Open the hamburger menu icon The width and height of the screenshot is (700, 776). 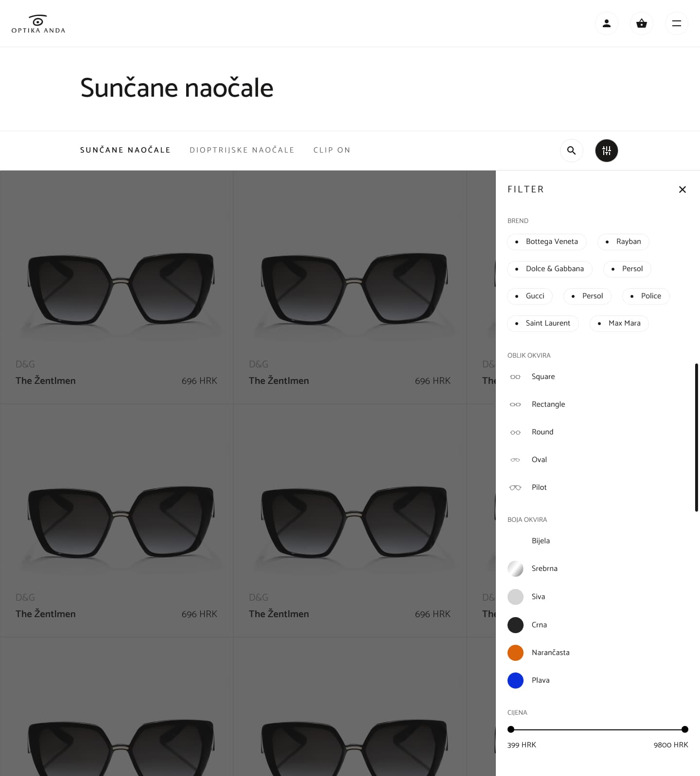(677, 23)
